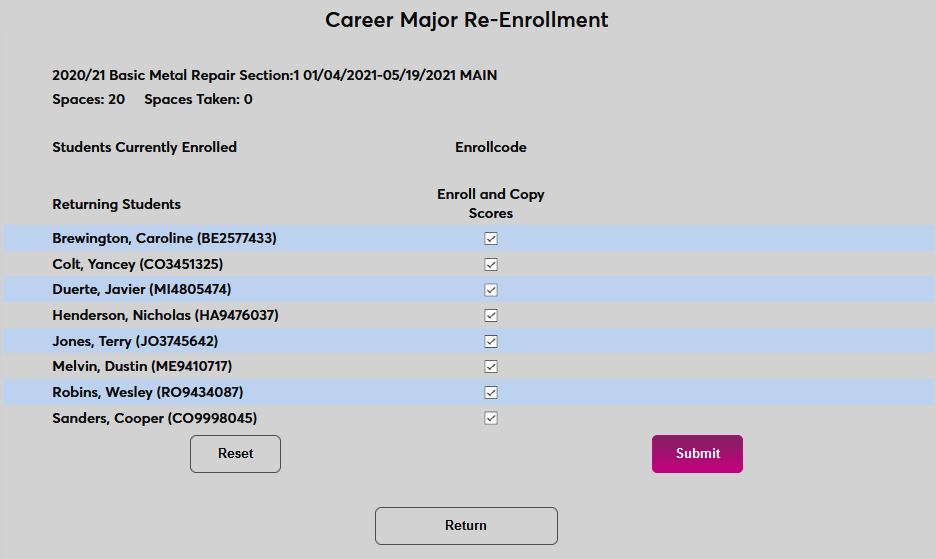Uncheck the checkbox for Brewington, Caroline
The height and width of the screenshot is (559, 936).
pos(491,239)
